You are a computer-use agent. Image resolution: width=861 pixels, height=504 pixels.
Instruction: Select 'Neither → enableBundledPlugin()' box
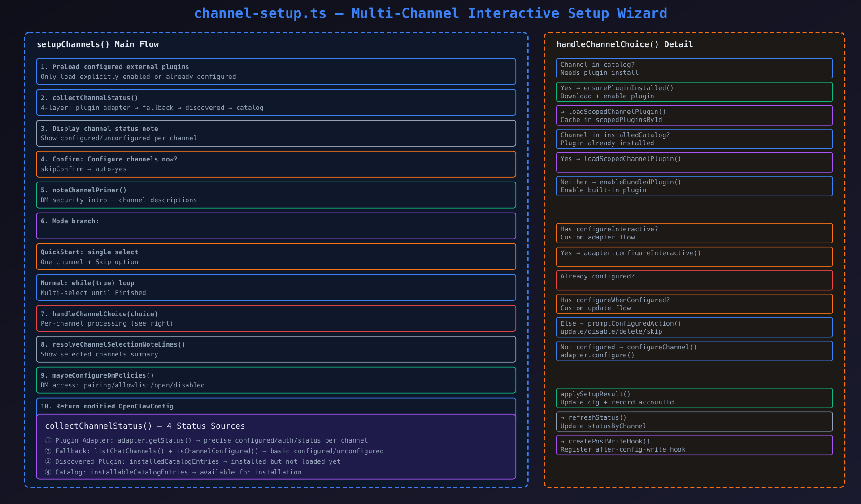click(694, 186)
